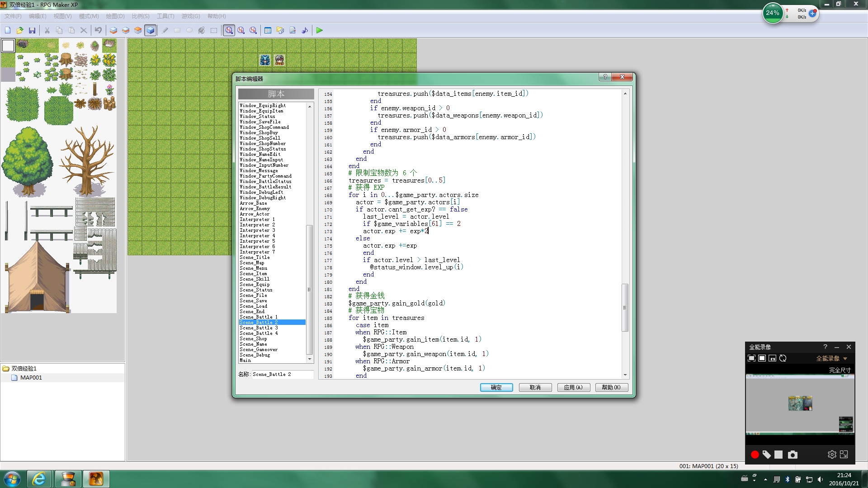Set map zoom to 1/2 scale
Viewport: 868px width, 488px height.
pyautogui.click(x=241, y=30)
